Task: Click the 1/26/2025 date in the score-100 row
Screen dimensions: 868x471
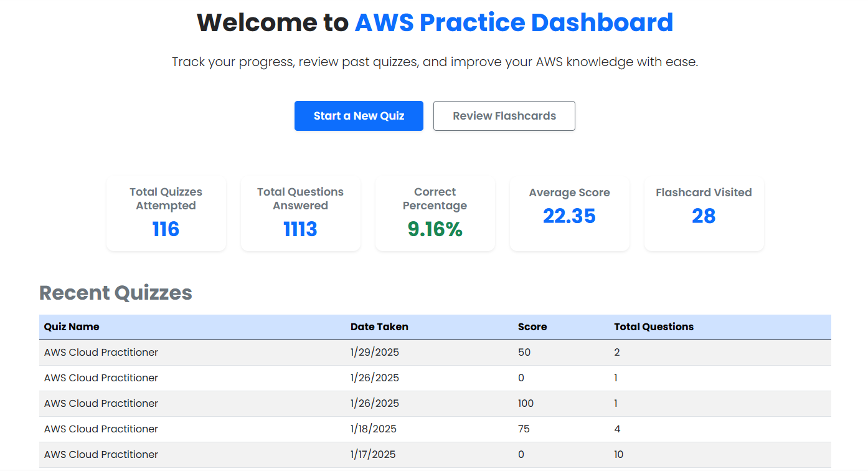Action: 375,404
